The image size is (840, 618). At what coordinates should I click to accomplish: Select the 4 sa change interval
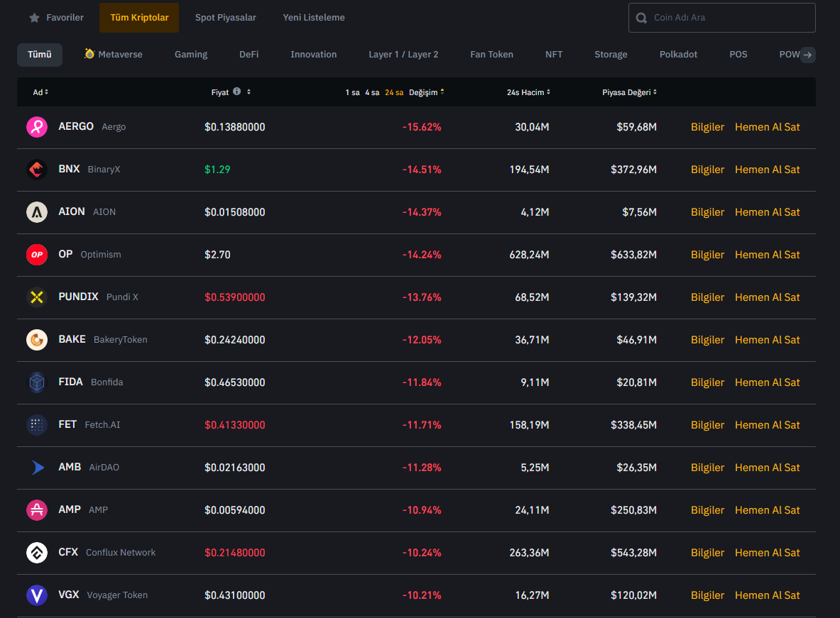(372, 92)
